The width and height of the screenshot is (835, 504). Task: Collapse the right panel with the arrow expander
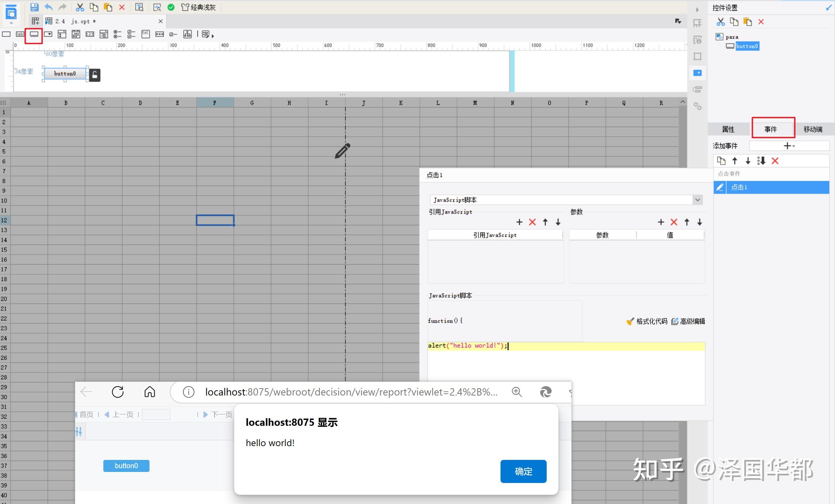(698, 9)
